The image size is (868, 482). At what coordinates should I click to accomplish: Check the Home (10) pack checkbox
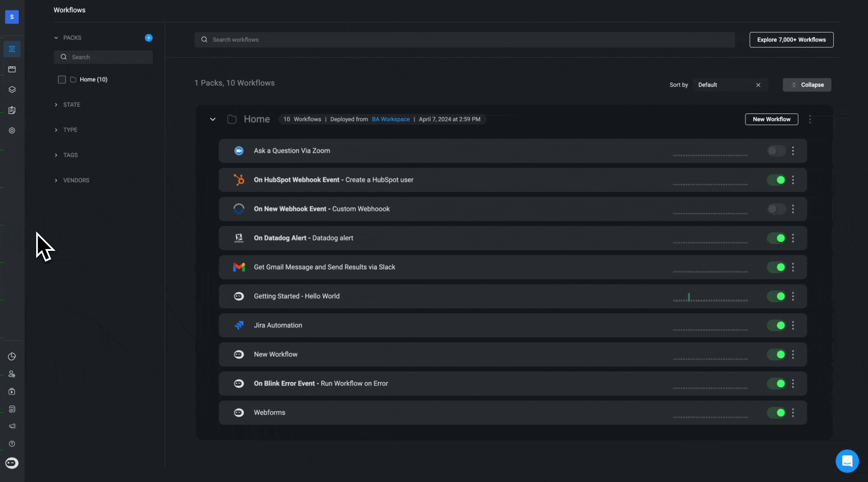pyautogui.click(x=62, y=79)
